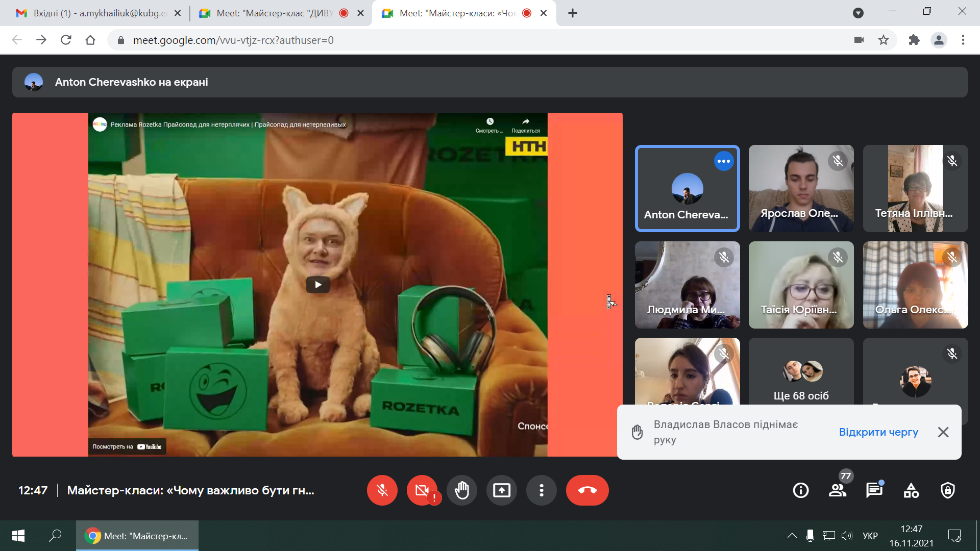The width and height of the screenshot is (980, 551).
Task: Play the Rozetka YouTube video
Action: click(x=317, y=285)
